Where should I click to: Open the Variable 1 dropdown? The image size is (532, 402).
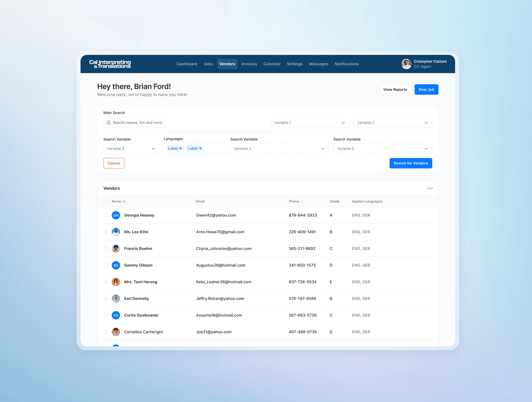pos(310,122)
